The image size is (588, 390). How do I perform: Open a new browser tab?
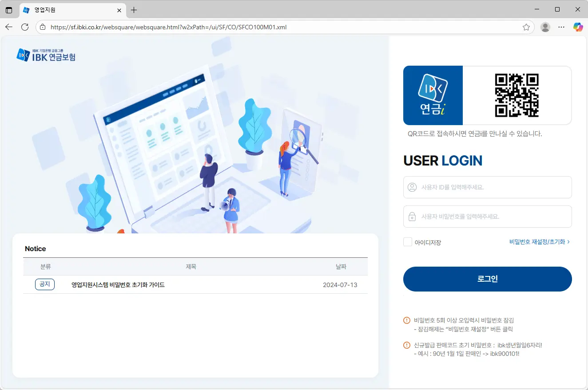(x=134, y=10)
